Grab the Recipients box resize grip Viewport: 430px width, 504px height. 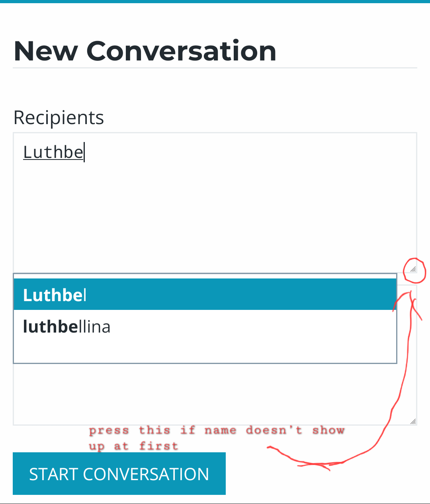413,269
